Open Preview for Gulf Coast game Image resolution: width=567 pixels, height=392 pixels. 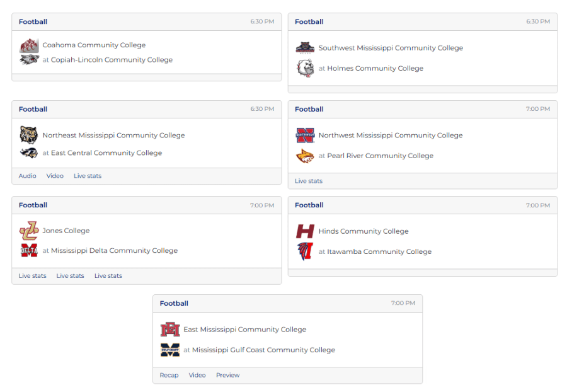pos(228,375)
